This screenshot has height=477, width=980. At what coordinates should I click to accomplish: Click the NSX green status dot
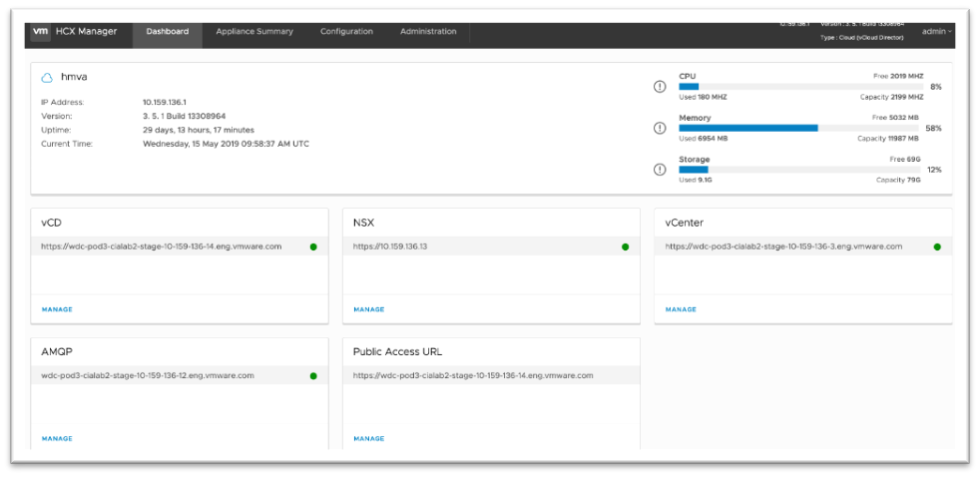pyautogui.click(x=626, y=246)
